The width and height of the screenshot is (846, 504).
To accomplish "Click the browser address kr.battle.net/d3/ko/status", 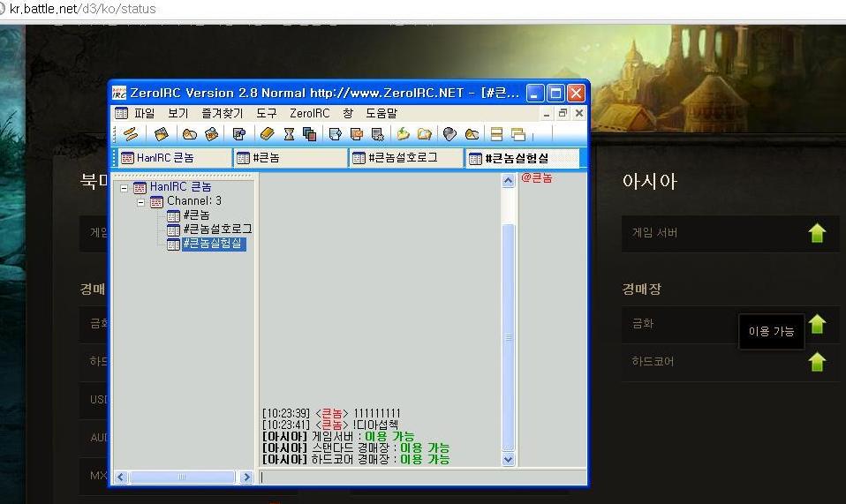I will 82,9.
